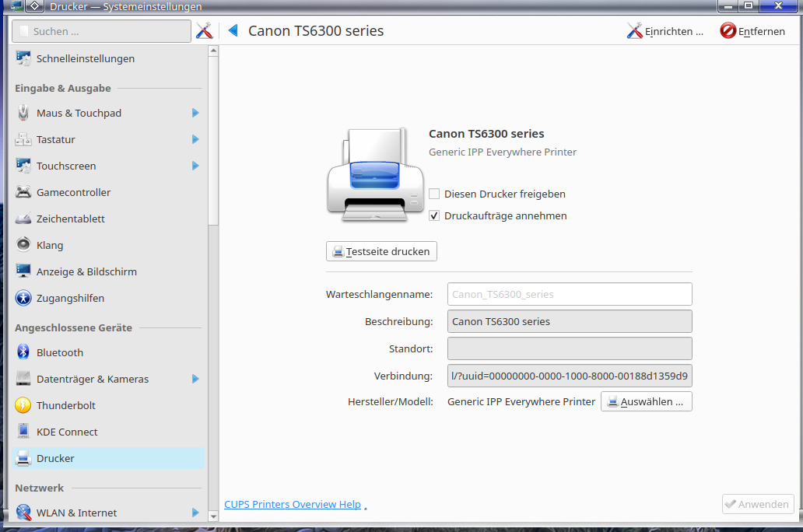Click the Einrichten ... button

pyautogui.click(x=665, y=31)
